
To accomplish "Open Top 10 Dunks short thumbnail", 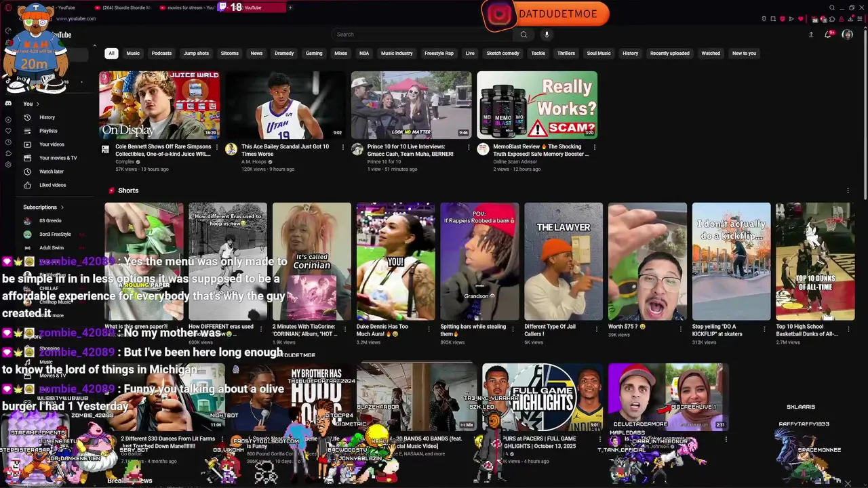I will point(815,261).
